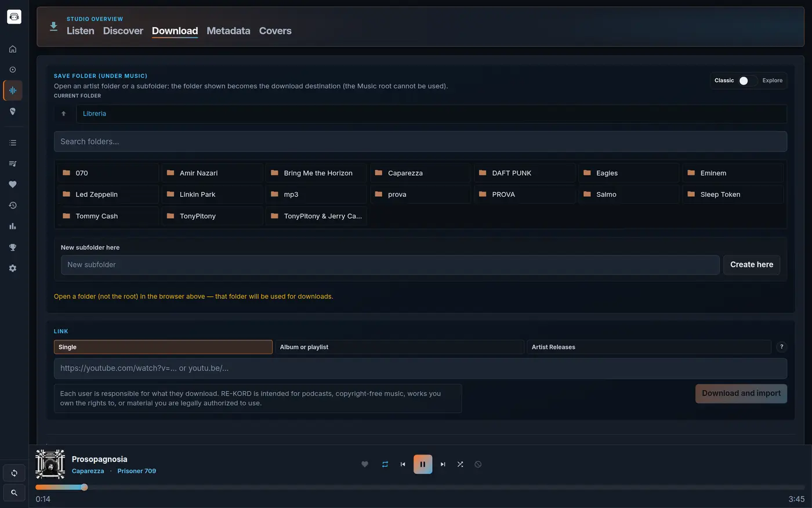The width and height of the screenshot is (812, 508).
Task: Switch to the Metadata tab
Action: 229,31
